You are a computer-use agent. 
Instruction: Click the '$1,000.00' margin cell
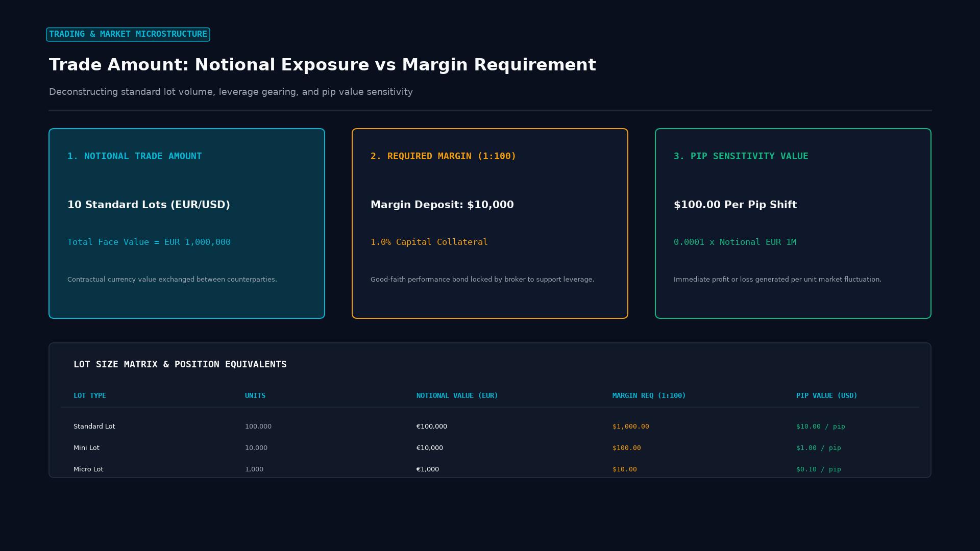coord(631,427)
